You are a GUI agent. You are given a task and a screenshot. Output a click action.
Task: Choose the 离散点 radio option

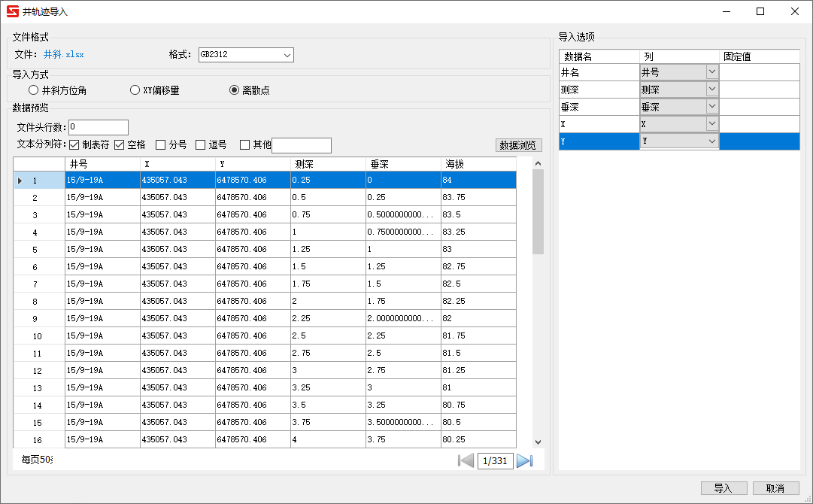click(x=234, y=90)
